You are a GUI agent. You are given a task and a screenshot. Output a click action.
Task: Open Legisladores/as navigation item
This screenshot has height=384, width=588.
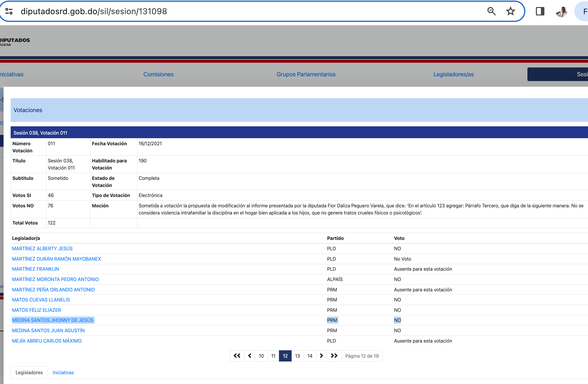coord(454,74)
